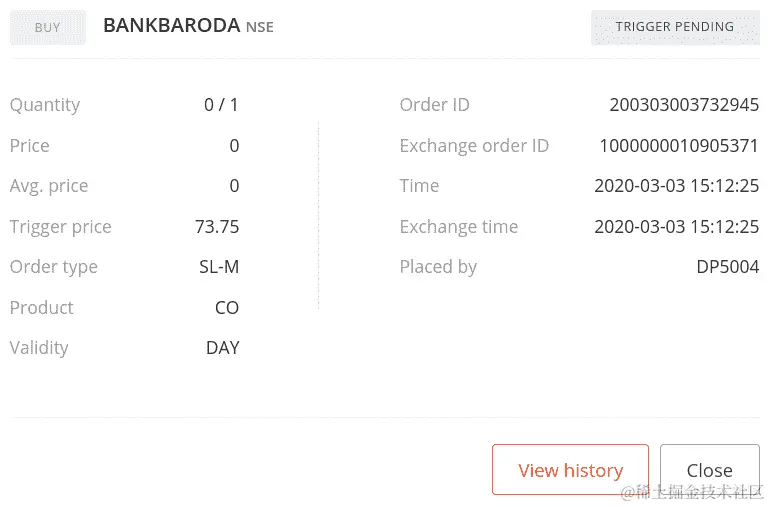This screenshot has width=770, height=507.
Task: Click the NSE exchange label
Action: (x=260, y=27)
